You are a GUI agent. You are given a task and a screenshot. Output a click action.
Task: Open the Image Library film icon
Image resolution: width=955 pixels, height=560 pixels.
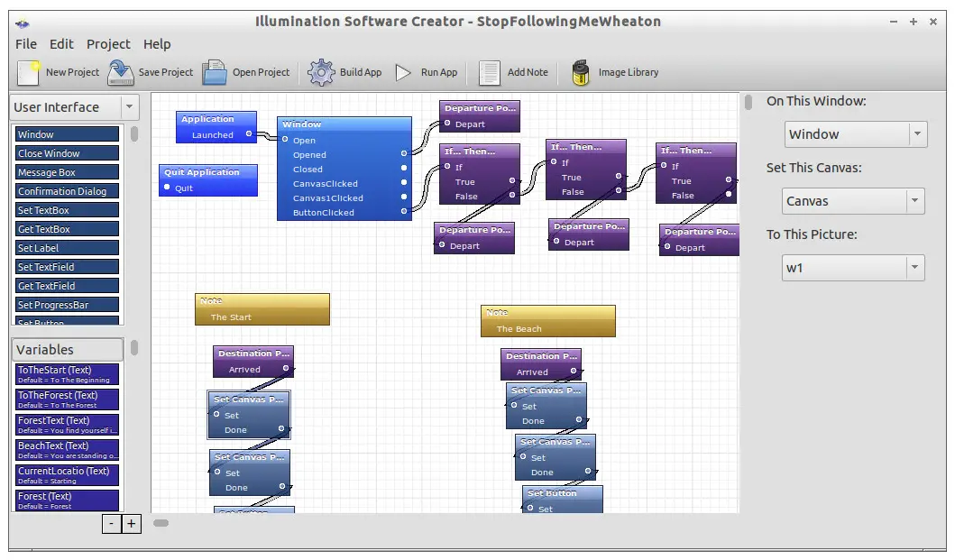point(581,72)
